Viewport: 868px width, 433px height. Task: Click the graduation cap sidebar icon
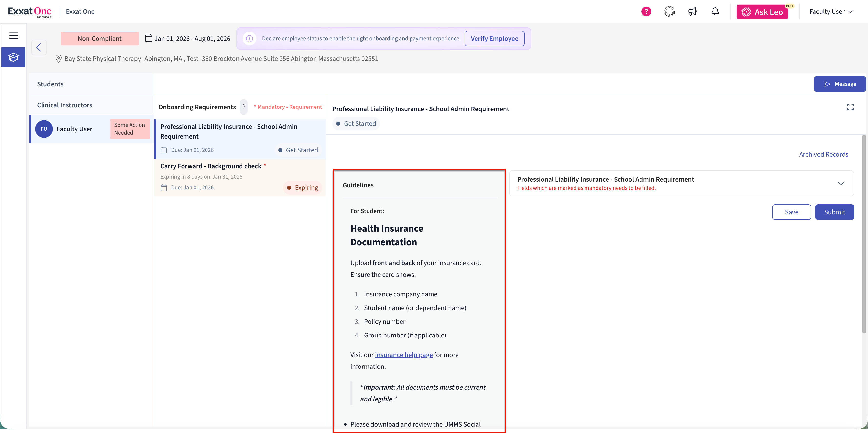13,57
